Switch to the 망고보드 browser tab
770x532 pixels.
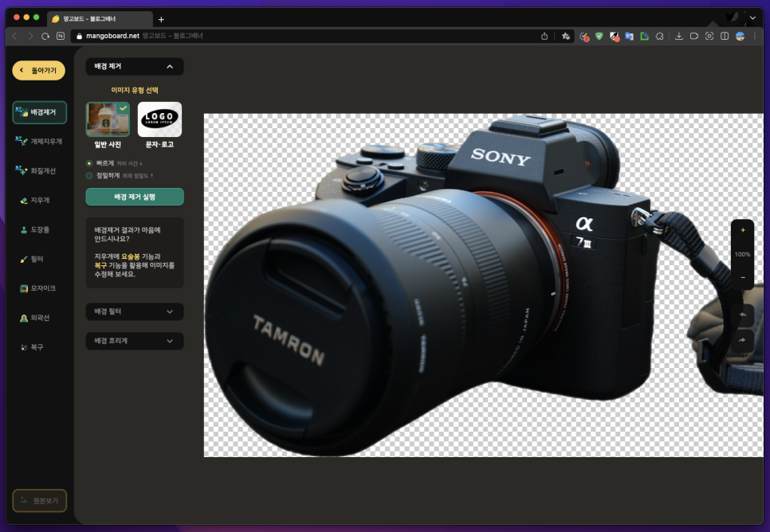[x=100, y=18]
